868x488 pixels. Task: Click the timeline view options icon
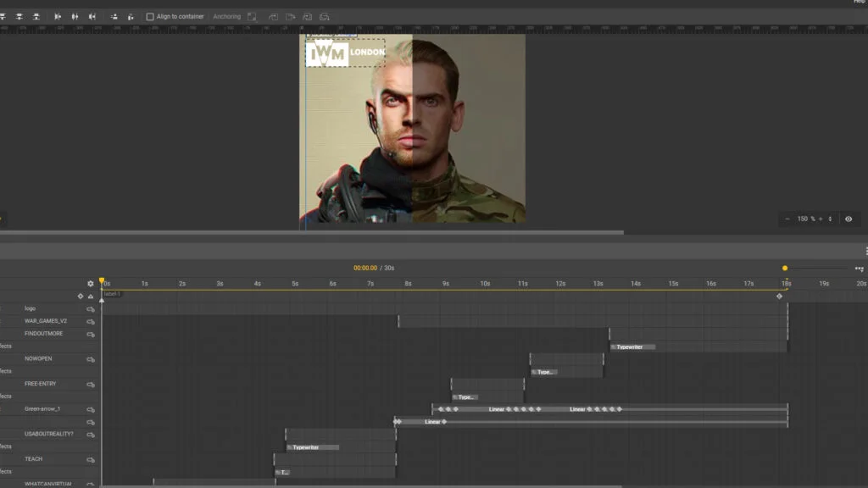pyautogui.click(x=860, y=269)
